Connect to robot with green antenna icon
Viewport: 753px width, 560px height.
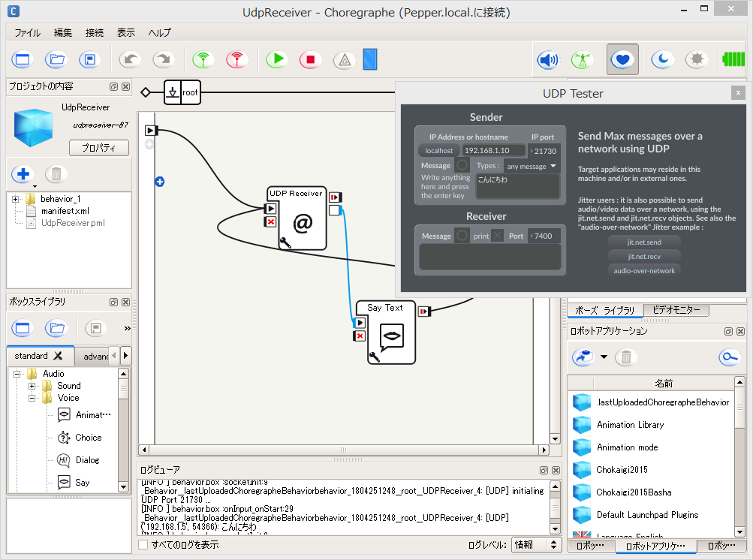203,60
